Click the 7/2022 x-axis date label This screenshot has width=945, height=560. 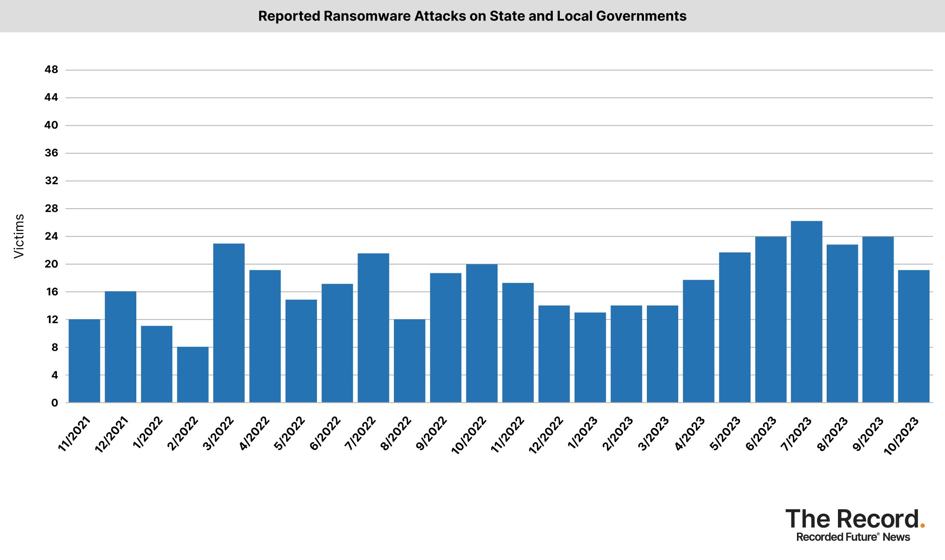(360, 434)
